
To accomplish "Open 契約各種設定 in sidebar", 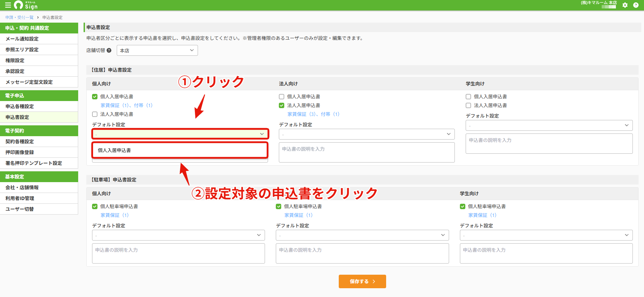I will [x=39, y=142].
